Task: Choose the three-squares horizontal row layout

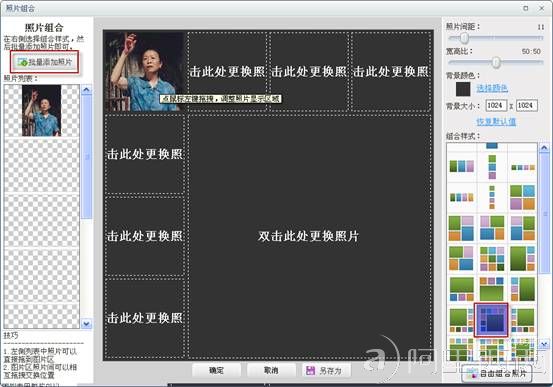Action: click(461, 166)
